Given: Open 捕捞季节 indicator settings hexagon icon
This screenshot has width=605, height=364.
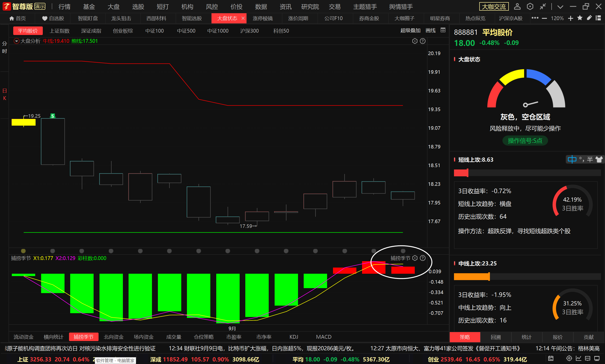Looking at the screenshot, I should coord(415,258).
